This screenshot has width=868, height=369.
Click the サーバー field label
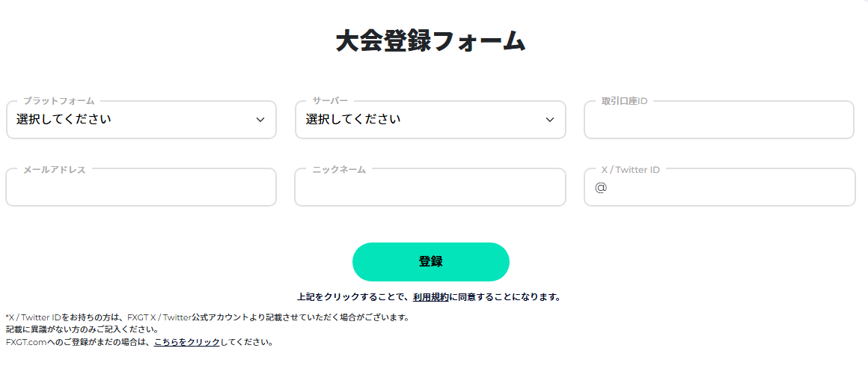coord(330,100)
